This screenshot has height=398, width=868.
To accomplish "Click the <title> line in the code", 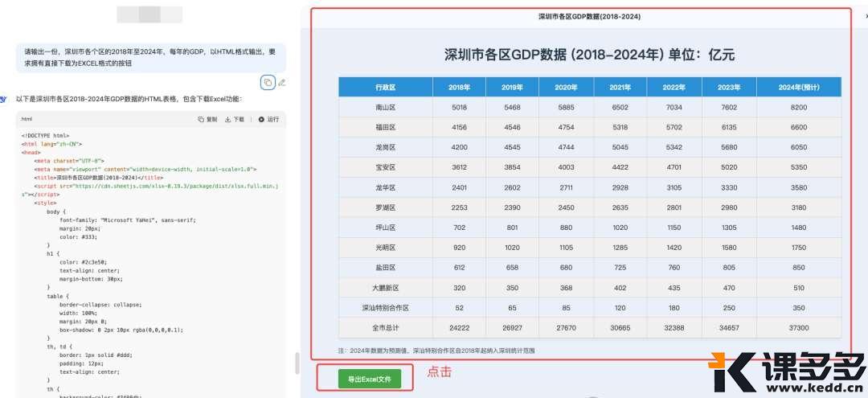I will tap(99, 178).
